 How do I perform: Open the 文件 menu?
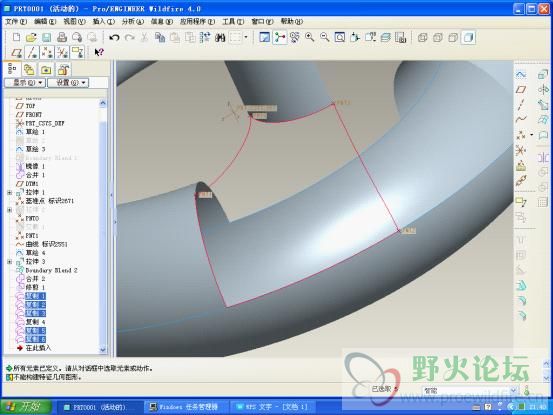coord(16,22)
